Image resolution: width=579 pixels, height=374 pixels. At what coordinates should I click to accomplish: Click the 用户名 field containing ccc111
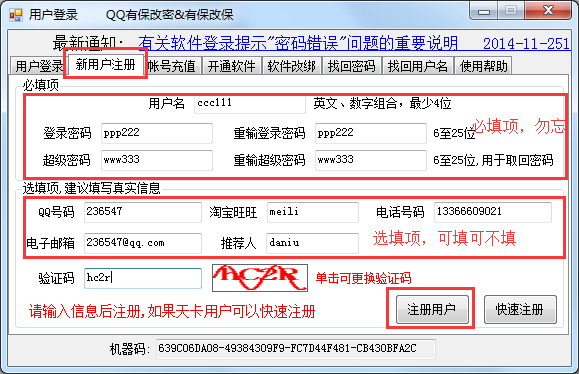(x=250, y=104)
